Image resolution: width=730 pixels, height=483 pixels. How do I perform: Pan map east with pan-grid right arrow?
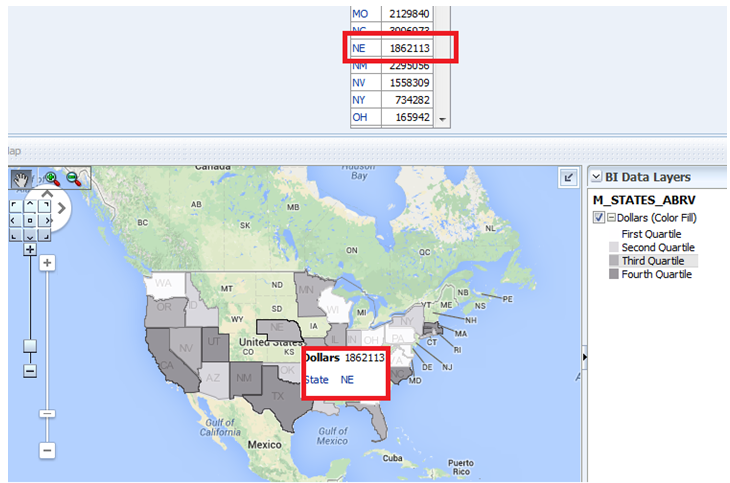coord(45,220)
